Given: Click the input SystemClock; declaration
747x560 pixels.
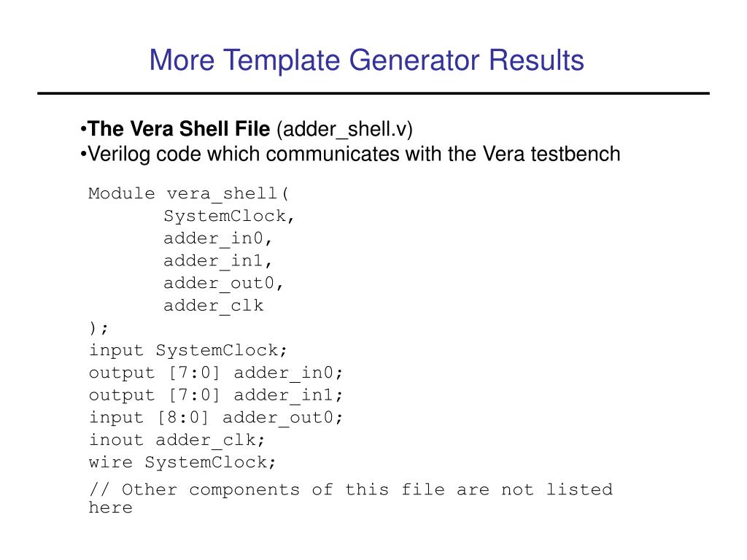Looking at the screenshot, I should pos(188,351).
